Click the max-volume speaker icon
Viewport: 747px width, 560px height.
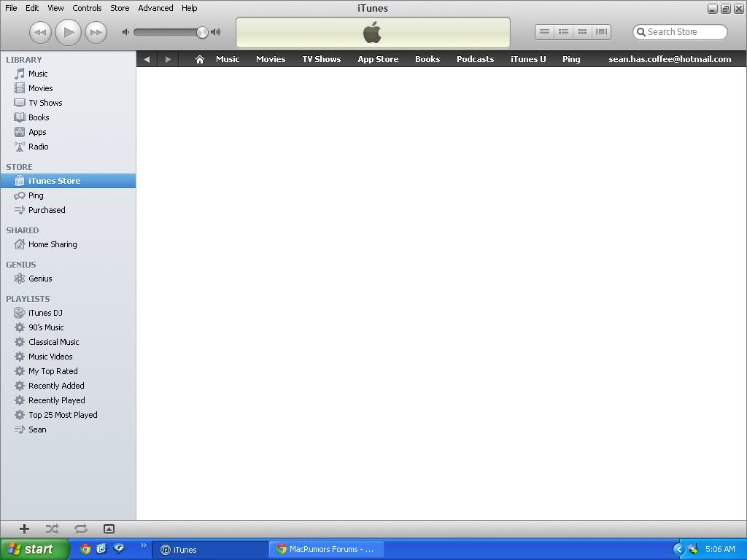tap(215, 32)
